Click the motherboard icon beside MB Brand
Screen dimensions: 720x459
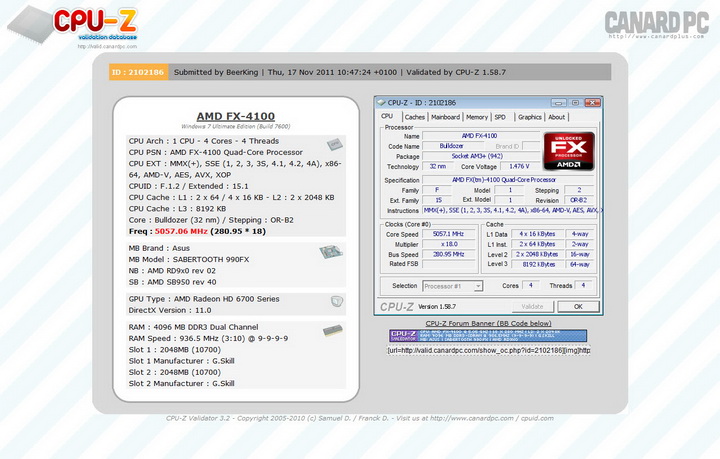(x=331, y=252)
